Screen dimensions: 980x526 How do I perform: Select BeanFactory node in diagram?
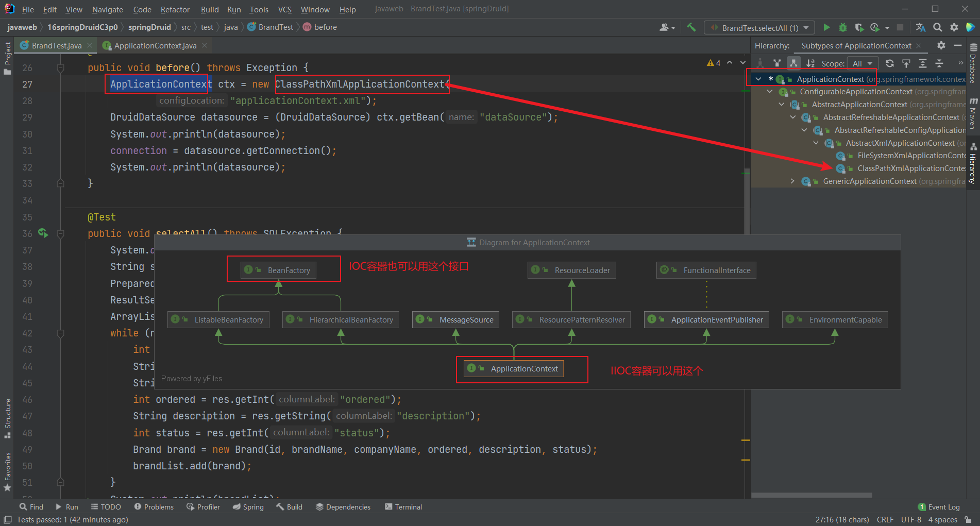pyautogui.click(x=279, y=270)
